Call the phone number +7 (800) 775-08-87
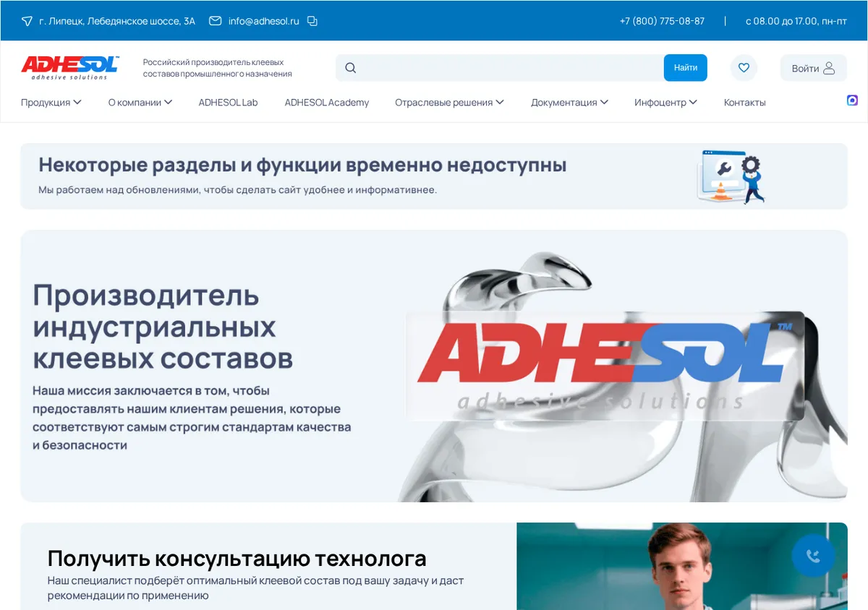This screenshot has width=868, height=610. pyautogui.click(x=662, y=21)
